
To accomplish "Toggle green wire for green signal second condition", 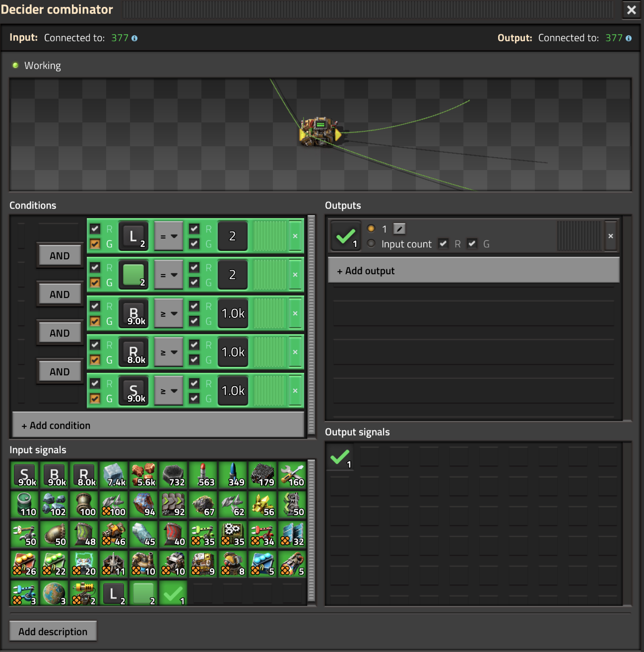I will (95, 282).
